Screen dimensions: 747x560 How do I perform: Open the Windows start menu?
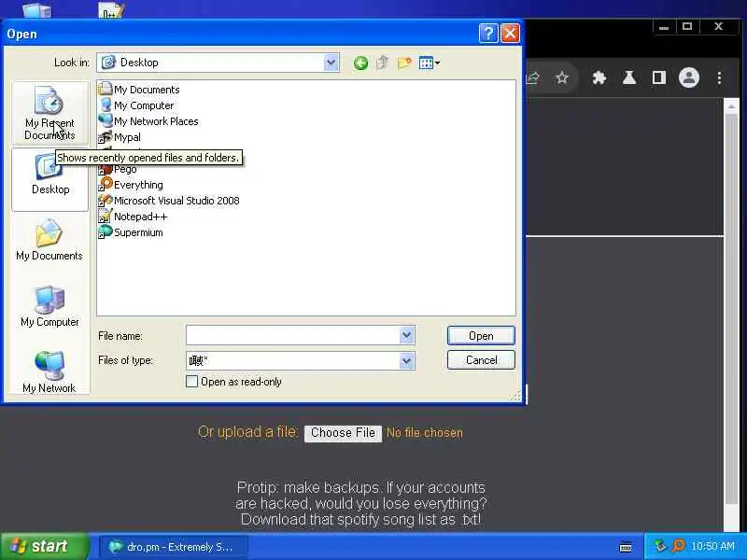44,546
